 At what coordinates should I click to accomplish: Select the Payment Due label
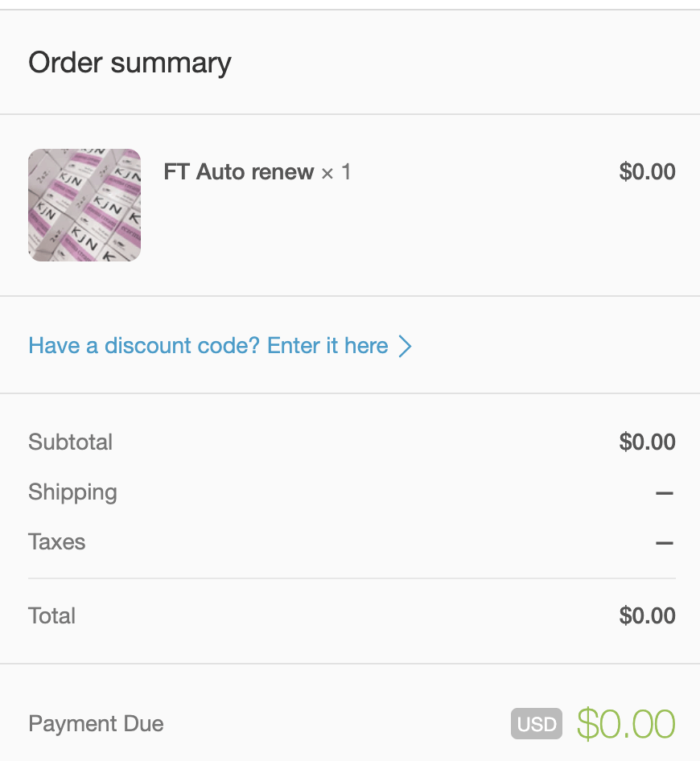96,724
